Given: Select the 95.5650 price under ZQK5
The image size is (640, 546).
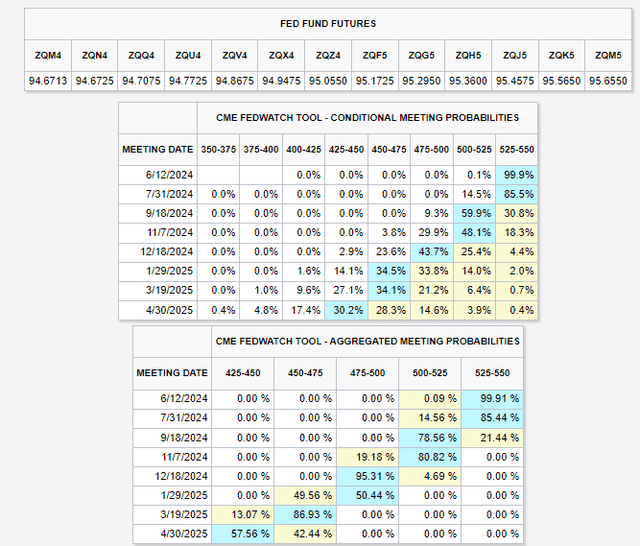Looking at the screenshot, I should tap(562, 81).
